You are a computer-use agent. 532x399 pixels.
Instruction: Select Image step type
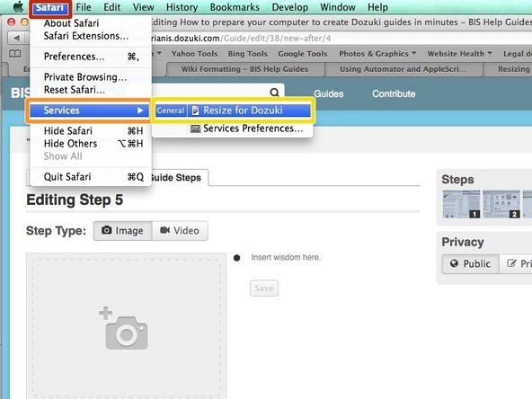coord(123,231)
